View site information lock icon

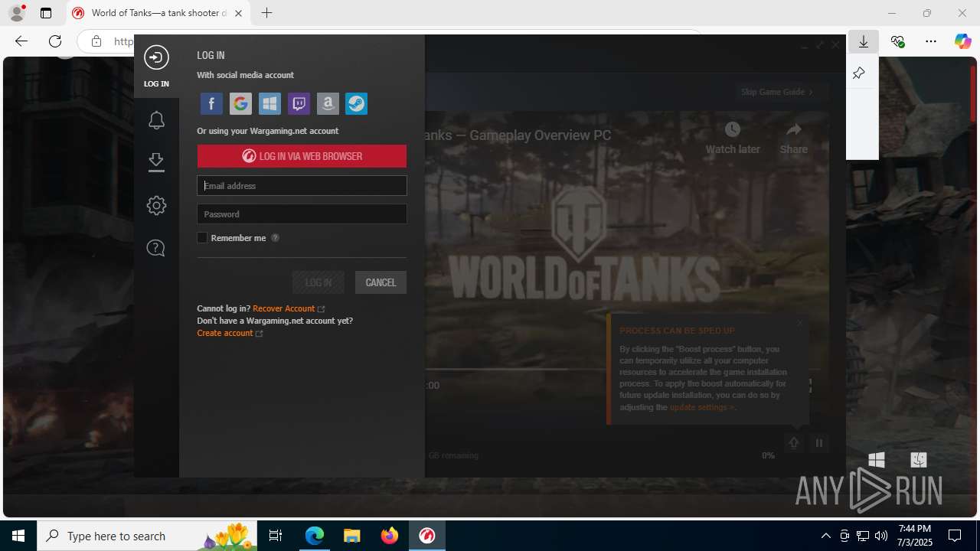pos(96,41)
